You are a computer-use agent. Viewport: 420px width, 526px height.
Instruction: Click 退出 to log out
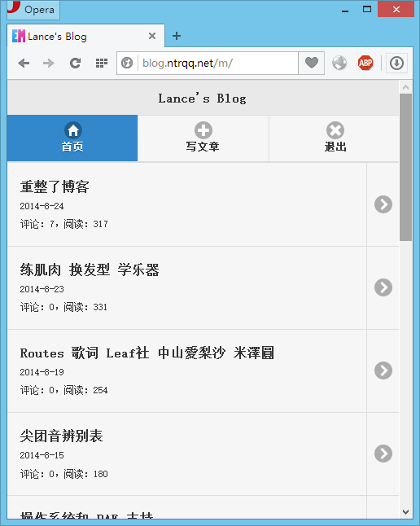pyautogui.click(x=335, y=138)
